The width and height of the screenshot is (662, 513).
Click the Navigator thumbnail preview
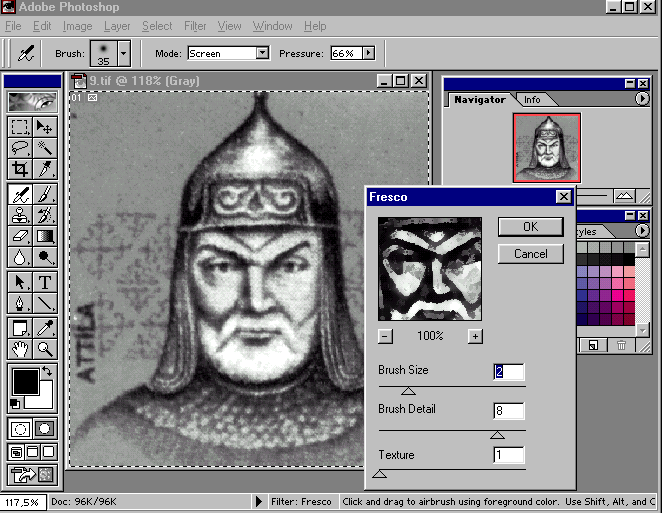[547, 148]
